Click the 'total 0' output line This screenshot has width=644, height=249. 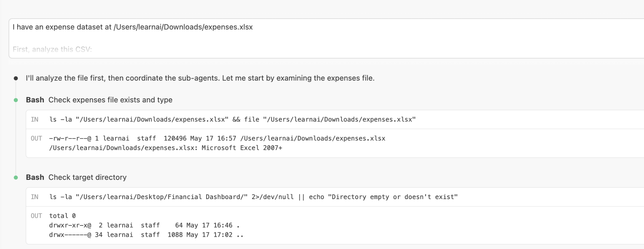62,216
